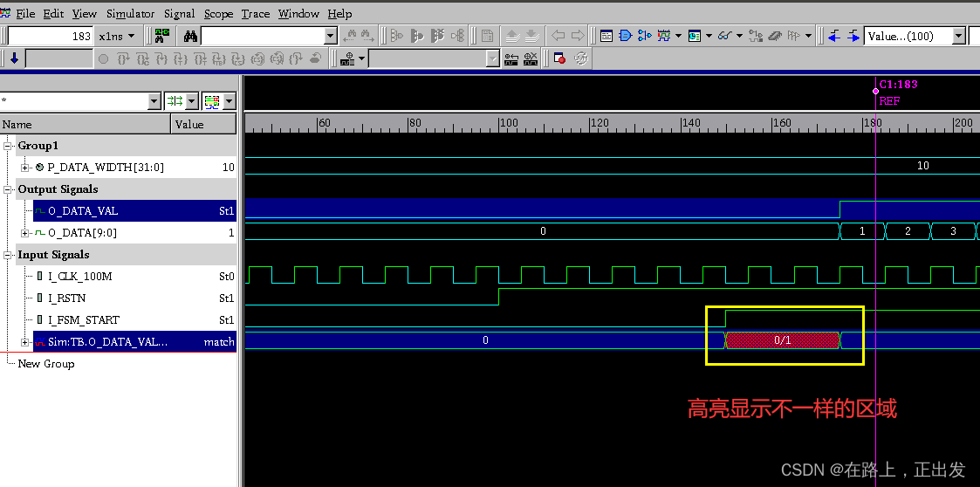Click the trace drivers gate icon
This screenshot has height=487, width=980.
coord(396,36)
